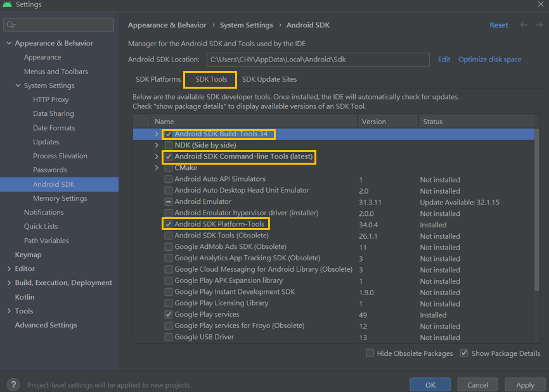Open help with the question mark icon
Image resolution: width=549 pixels, height=392 pixels.
point(13,384)
